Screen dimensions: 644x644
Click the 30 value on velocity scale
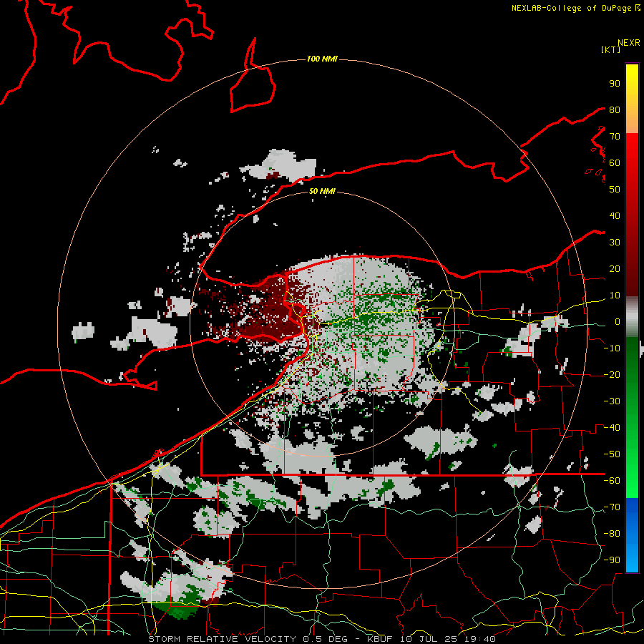(615, 243)
